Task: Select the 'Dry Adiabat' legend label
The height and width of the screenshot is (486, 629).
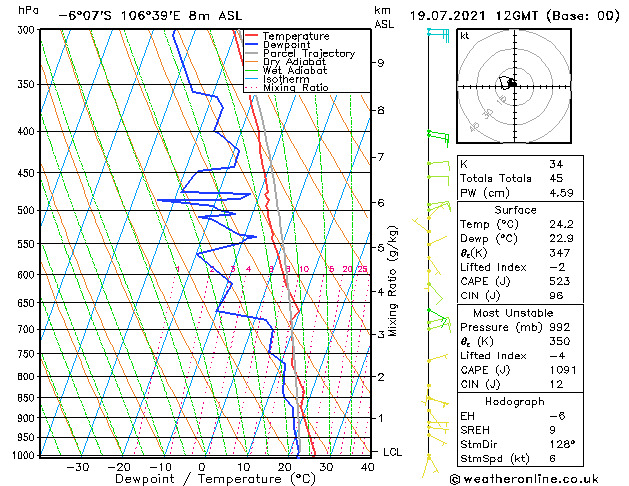Action: tap(294, 62)
